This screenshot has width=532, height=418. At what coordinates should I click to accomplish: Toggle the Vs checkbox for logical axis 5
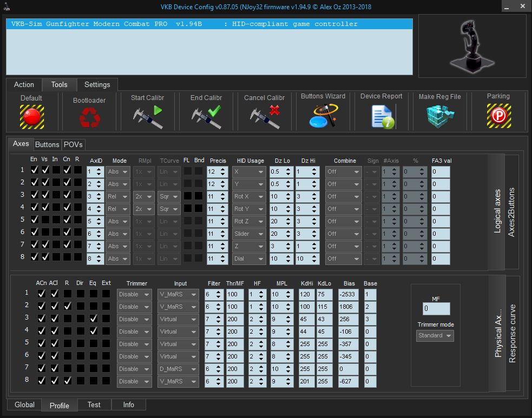(45, 220)
